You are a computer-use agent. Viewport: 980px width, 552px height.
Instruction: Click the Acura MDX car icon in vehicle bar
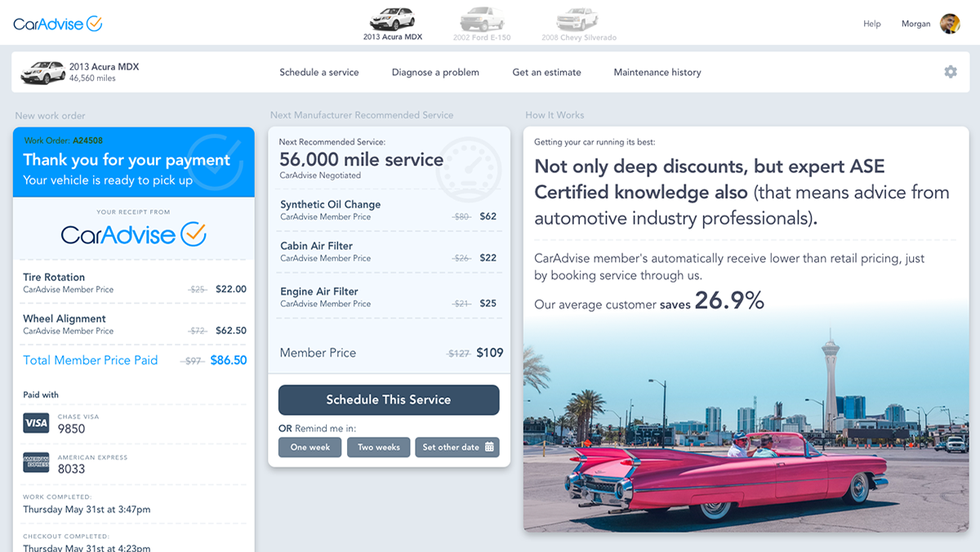coord(42,72)
